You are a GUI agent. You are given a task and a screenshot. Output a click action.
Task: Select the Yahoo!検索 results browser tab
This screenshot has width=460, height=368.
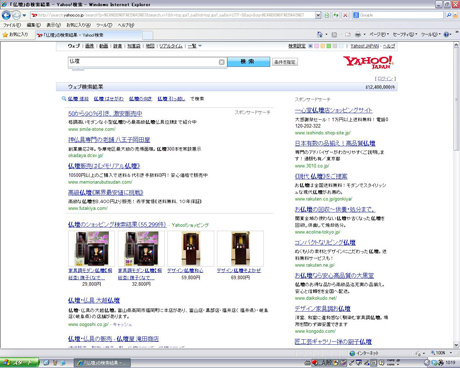(x=88, y=35)
